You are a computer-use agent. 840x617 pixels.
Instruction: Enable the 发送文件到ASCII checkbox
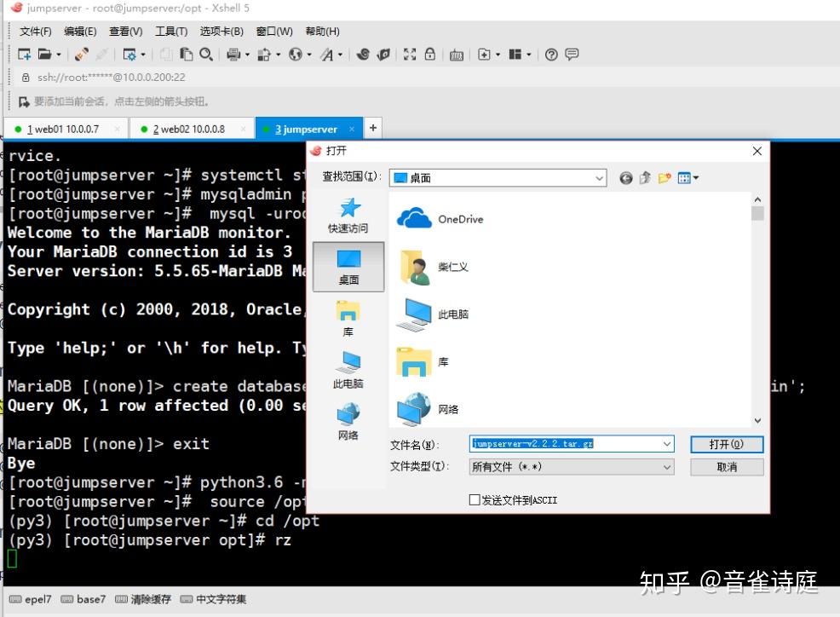click(475, 500)
